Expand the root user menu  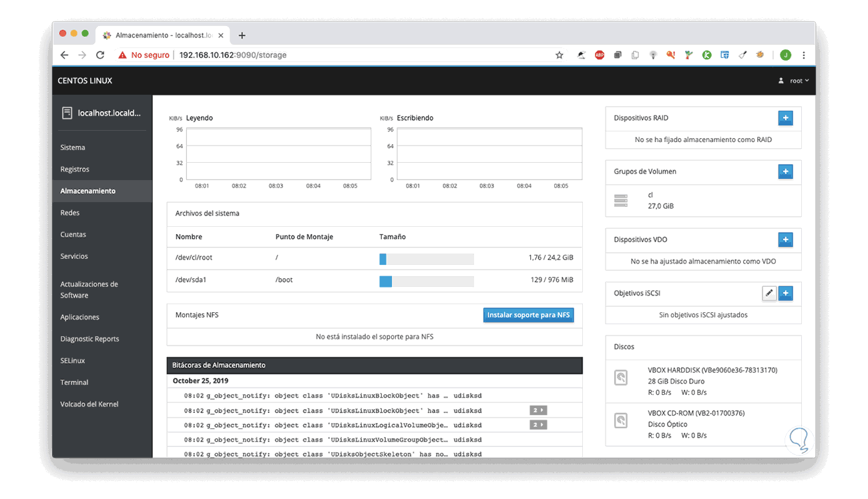tap(793, 80)
